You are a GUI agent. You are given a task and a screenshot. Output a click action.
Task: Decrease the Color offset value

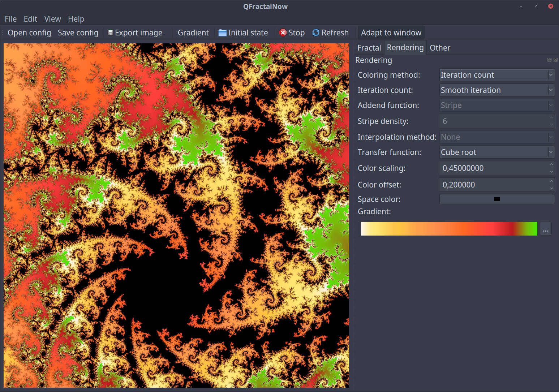coord(551,188)
